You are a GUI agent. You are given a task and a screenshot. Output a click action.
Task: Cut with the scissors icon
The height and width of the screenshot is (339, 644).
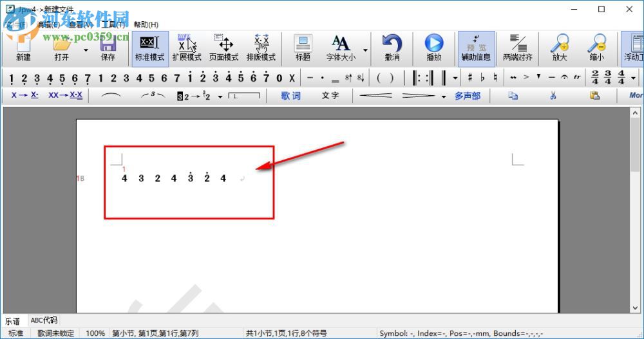coord(553,96)
